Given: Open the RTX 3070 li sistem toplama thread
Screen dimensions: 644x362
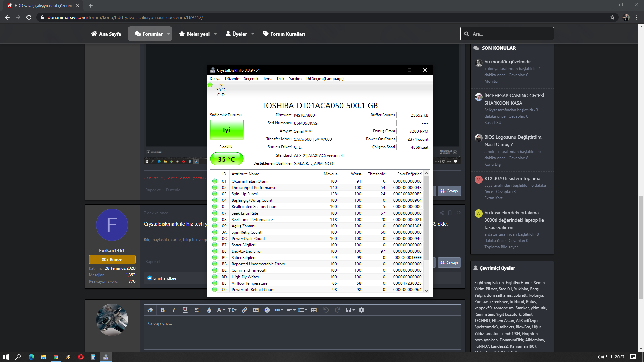Looking at the screenshot, I should [x=512, y=178].
